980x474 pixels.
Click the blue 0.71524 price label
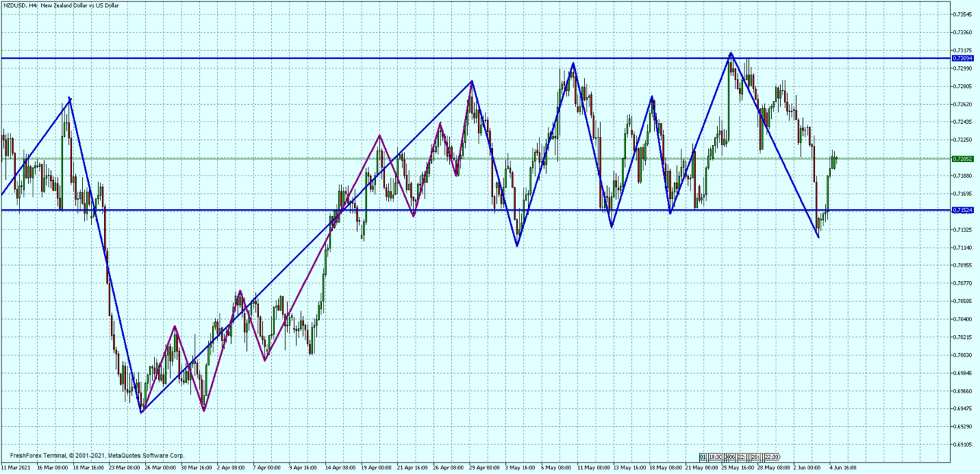963,210
